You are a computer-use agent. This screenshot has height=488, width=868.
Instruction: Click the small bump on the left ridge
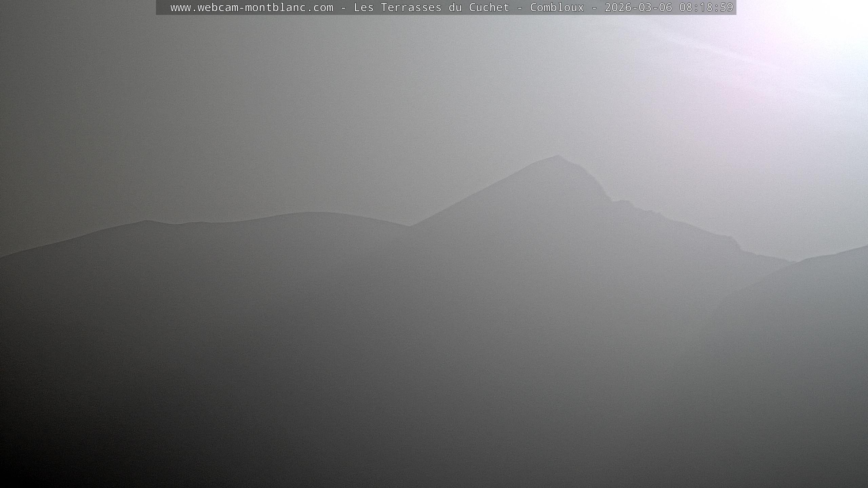(146, 221)
